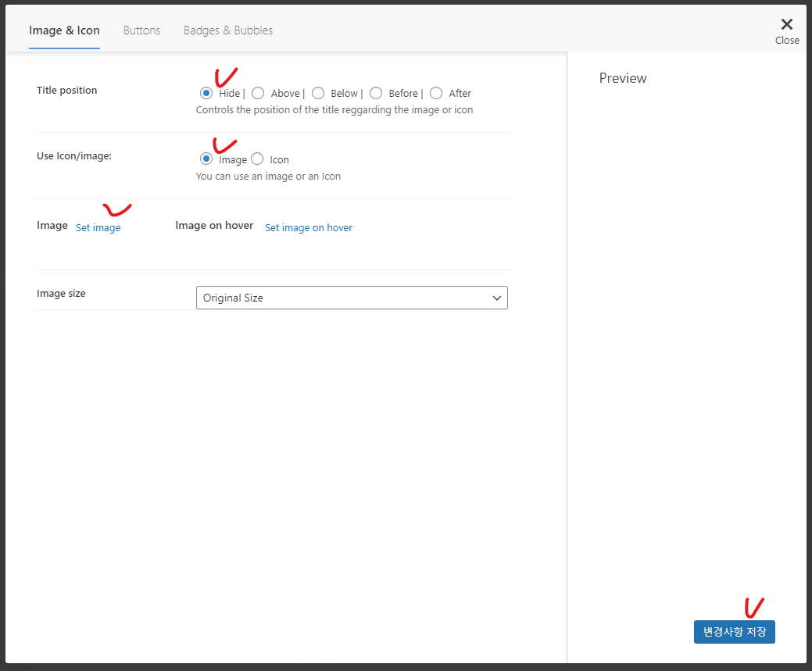Image resolution: width=812 pixels, height=671 pixels.
Task: Click the Image on hover label
Action: 214,225
